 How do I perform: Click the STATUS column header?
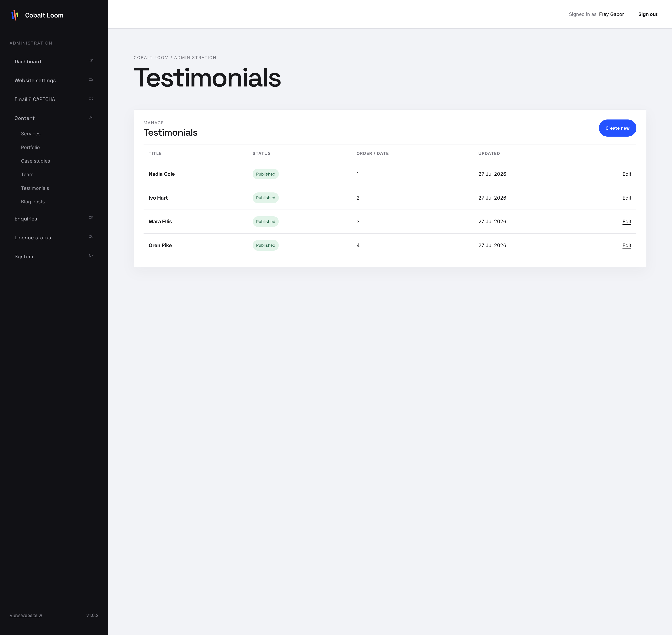[x=261, y=153]
